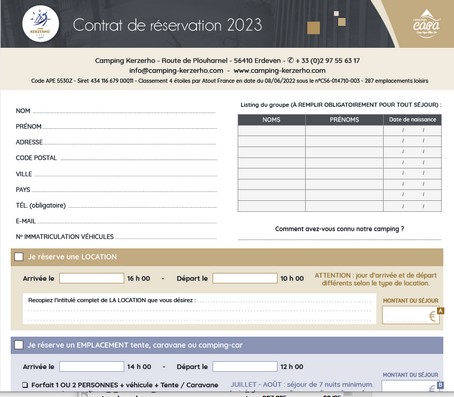The height and width of the screenshot is (397, 454).
Task: Click the euro symbol in location amount box
Action: point(432,316)
